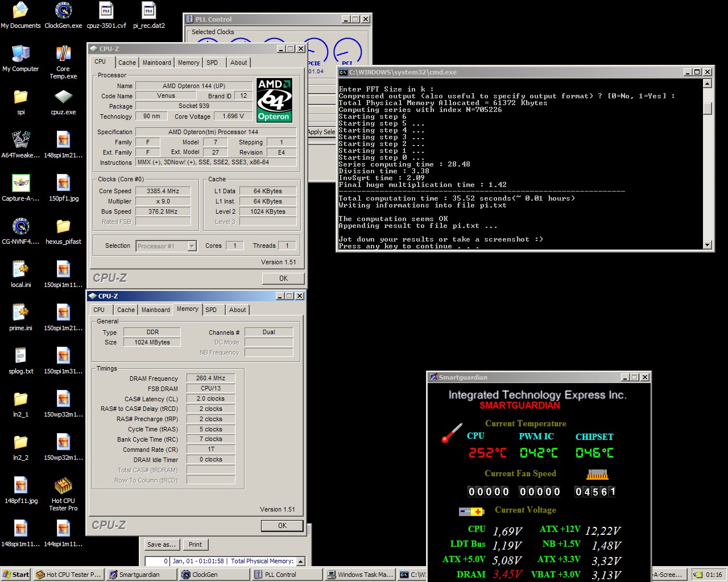Screen dimensions: 728x582
Task: Open the spi folder on desktop
Action: (x=20, y=102)
